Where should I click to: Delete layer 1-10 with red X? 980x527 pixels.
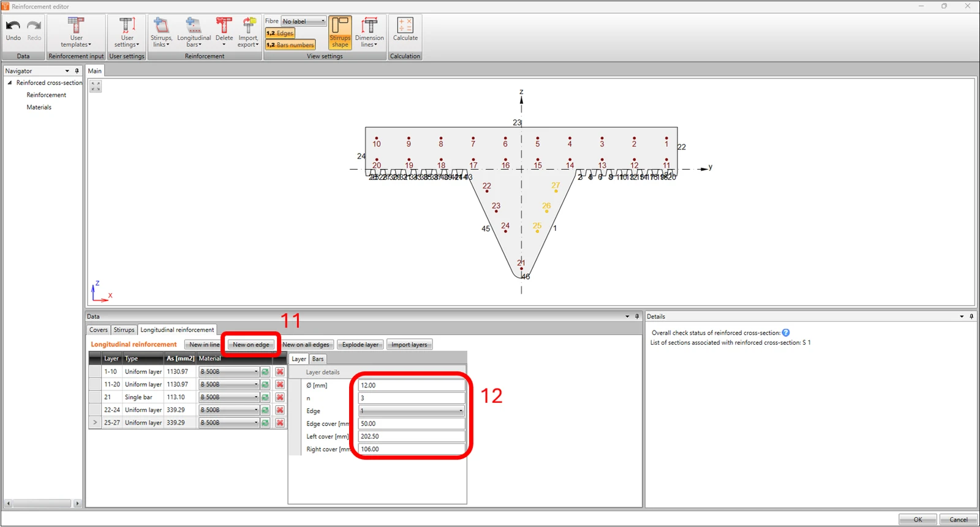point(280,372)
